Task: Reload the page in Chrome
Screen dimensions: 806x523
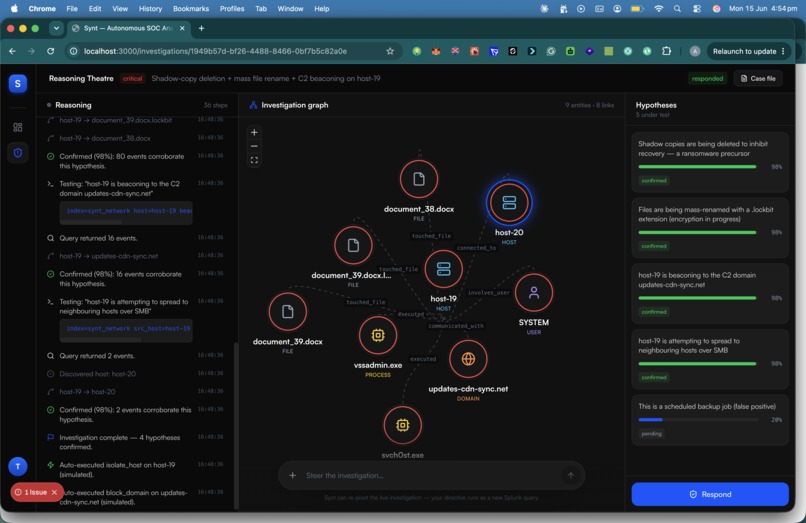Action: coord(50,51)
